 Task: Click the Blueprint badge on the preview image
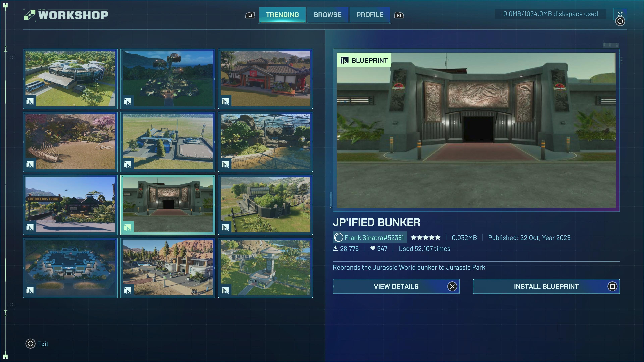coord(364,60)
